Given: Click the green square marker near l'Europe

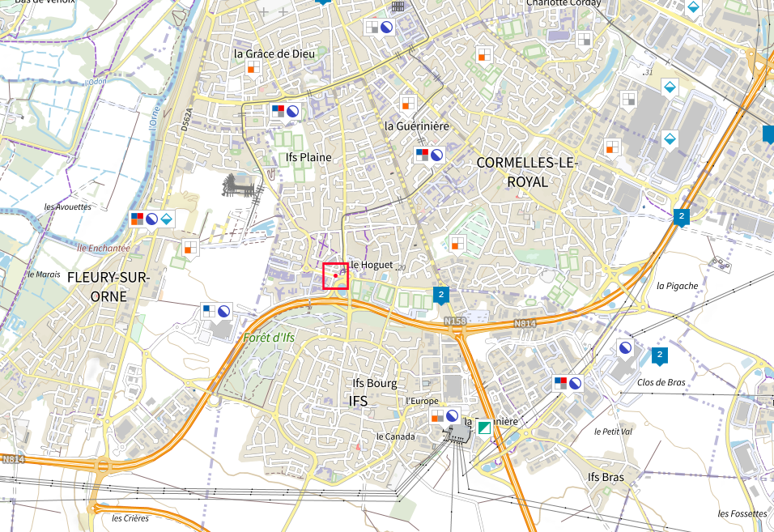Looking at the screenshot, I should [484, 428].
